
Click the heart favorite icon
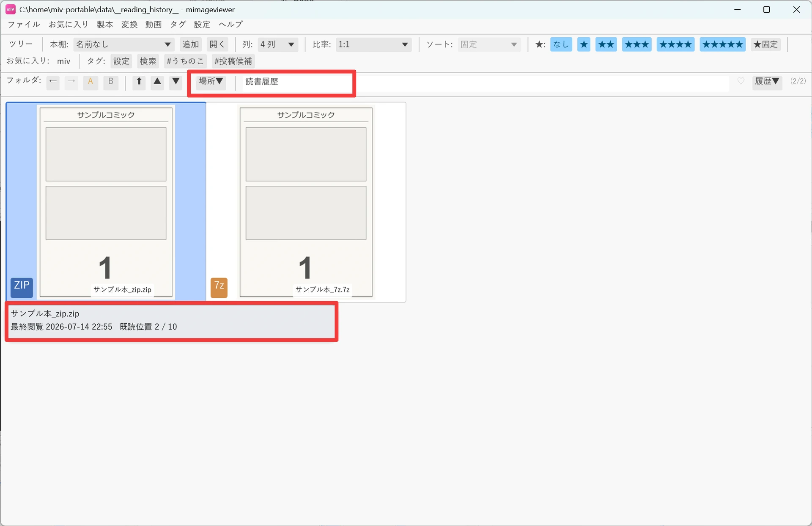[x=741, y=81]
